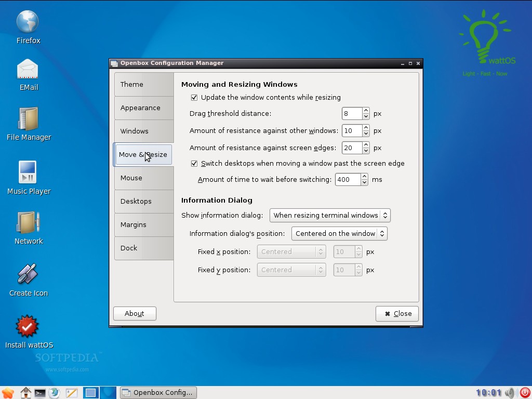Disable Switch desktops when moving past edge

tap(194, 164)
